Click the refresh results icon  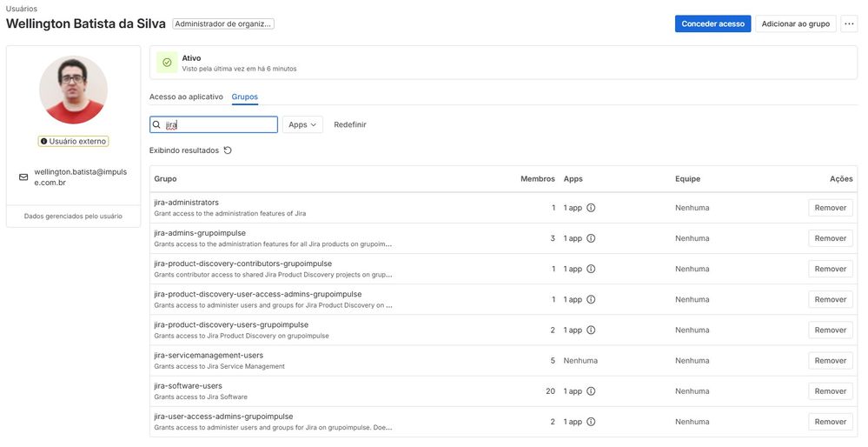tap(228, 150)
